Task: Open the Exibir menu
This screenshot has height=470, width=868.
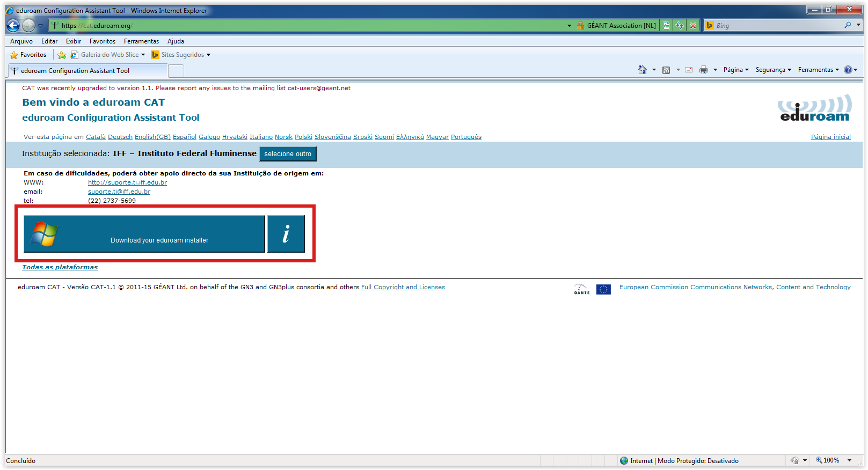Action: [74, 41]
